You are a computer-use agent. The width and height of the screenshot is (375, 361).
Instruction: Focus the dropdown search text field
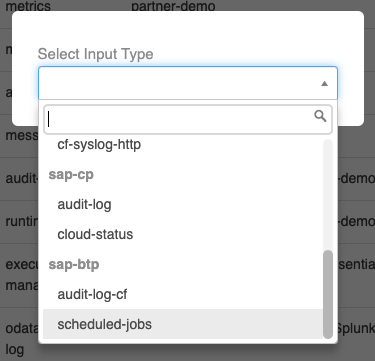coord(188,119)
